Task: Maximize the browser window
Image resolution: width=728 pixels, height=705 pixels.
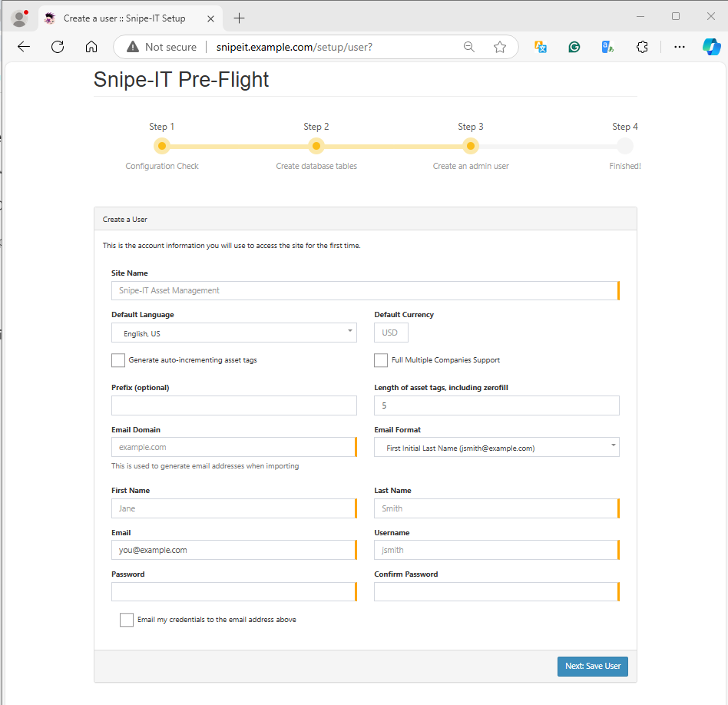Action: (x=676, y=17)
